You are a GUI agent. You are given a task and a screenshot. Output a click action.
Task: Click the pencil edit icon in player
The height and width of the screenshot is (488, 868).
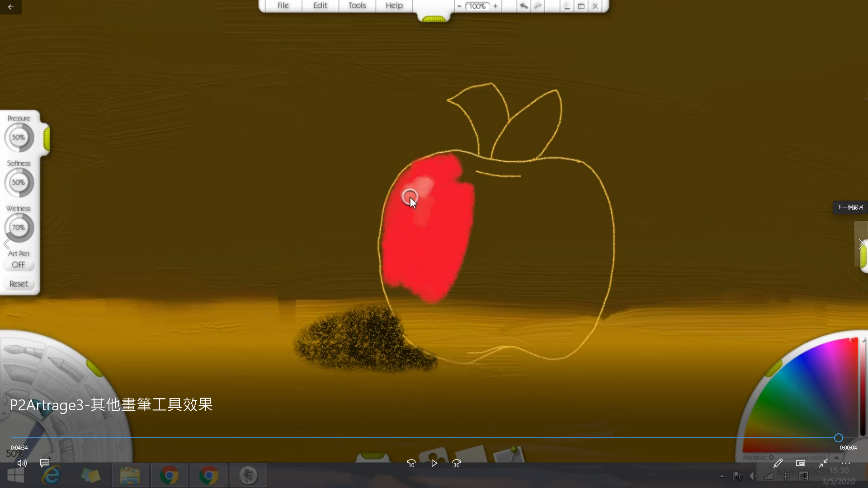tap(778, 463)
